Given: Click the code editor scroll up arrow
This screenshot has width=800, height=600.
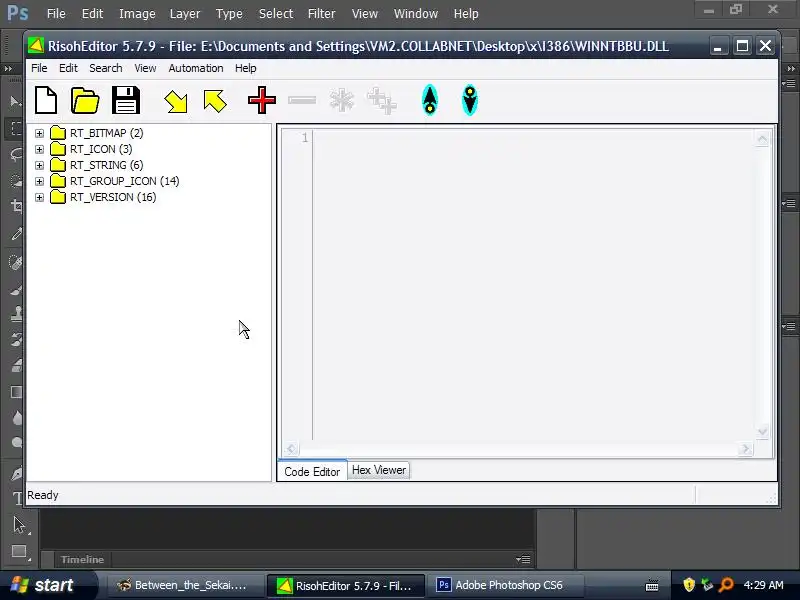Looking at the screenshot, I should pos(762,138).
